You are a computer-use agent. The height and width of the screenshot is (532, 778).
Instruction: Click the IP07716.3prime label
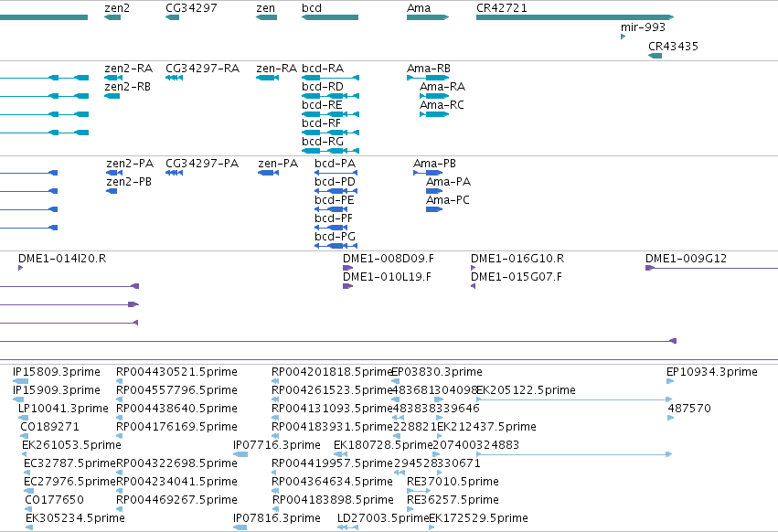[x=277, y=446]
